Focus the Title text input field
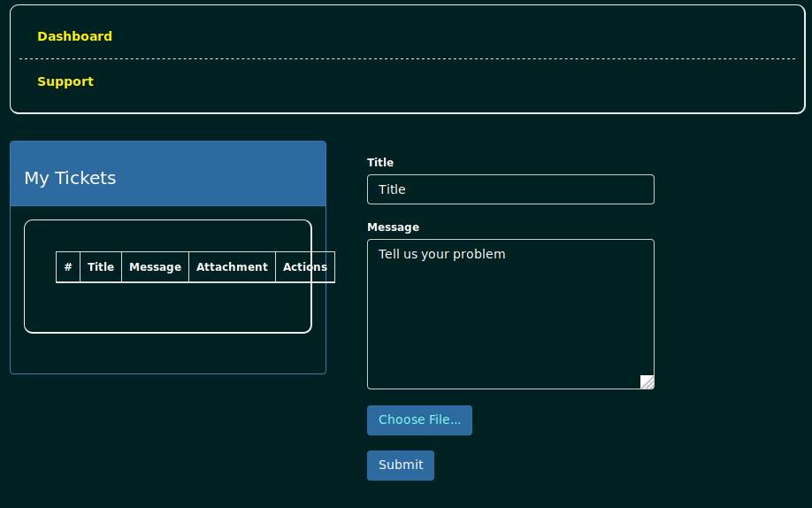Viewport: 812px width, 508px height. pyautogui.click(x=510, y=189)
